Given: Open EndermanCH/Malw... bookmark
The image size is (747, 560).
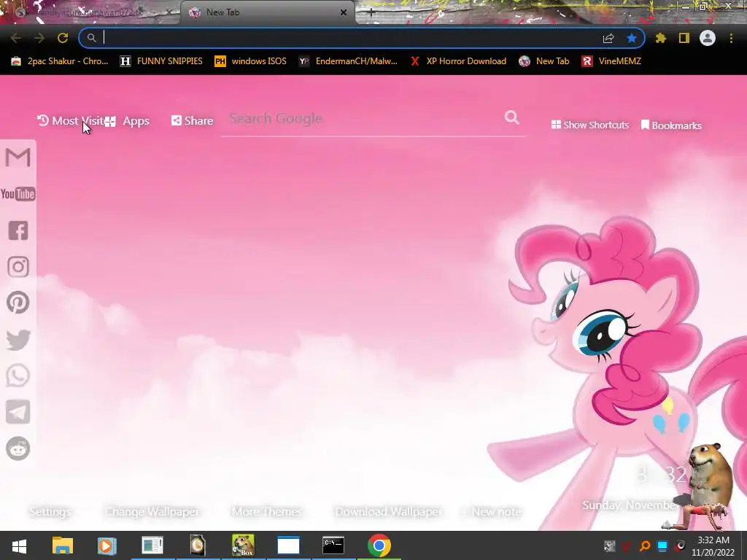Looking at the screenshot, I should tap(348, 61).
